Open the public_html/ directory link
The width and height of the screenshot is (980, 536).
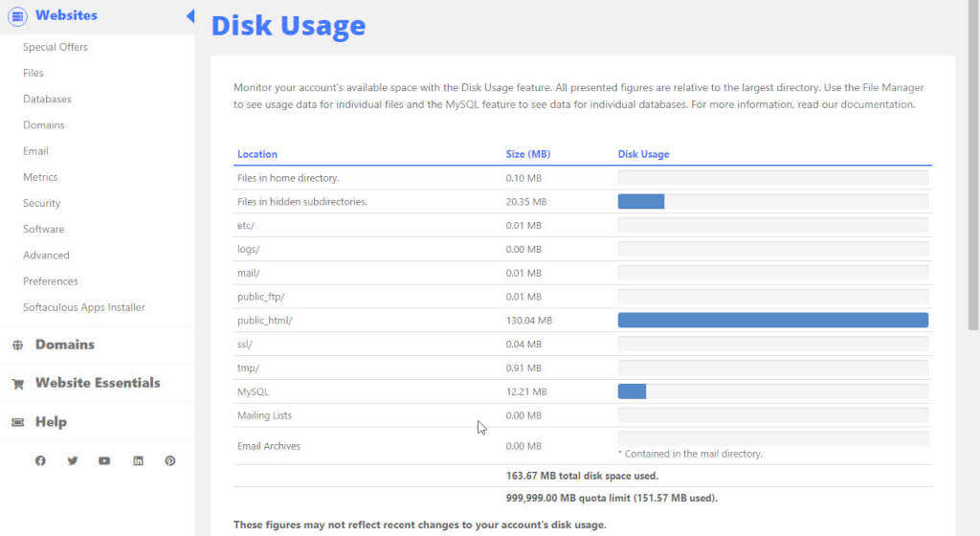(x=264, y=321)
